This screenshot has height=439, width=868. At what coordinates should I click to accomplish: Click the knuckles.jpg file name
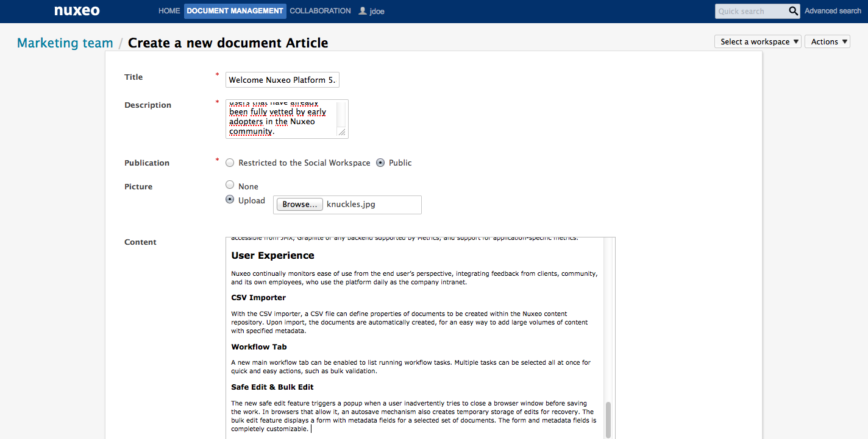(351, 205)
